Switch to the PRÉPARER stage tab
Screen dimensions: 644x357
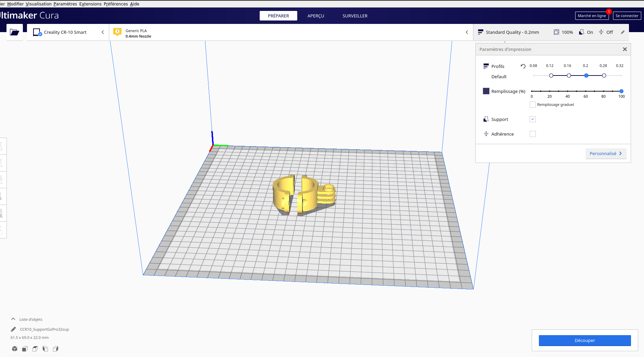tap(278, 16)
